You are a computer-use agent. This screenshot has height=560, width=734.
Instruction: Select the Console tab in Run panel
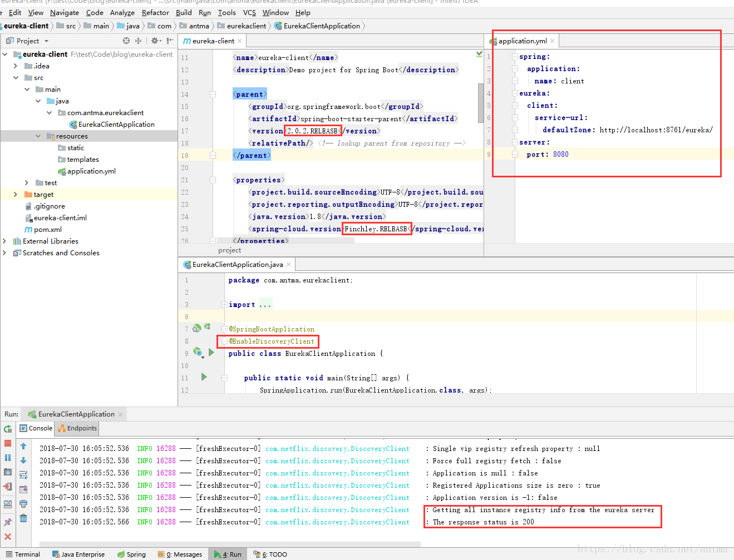(36, 428)
